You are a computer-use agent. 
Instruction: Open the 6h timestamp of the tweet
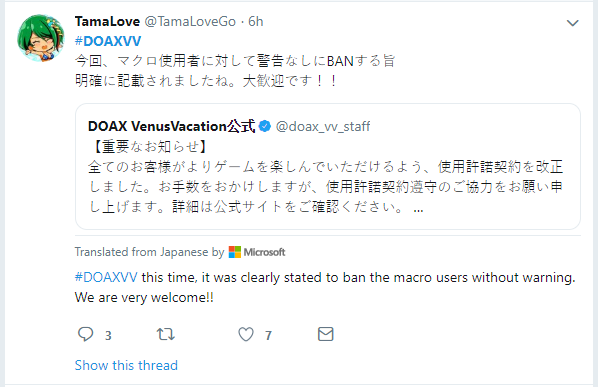[256, 21]
